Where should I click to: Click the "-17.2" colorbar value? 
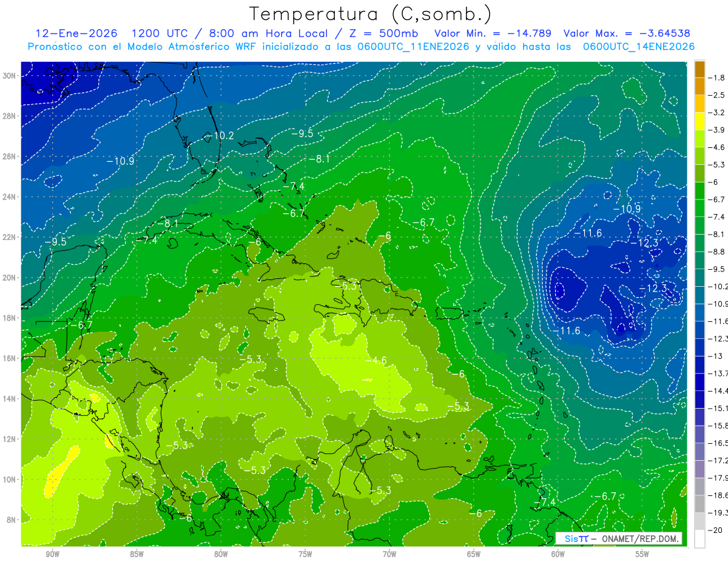(718, 461)
